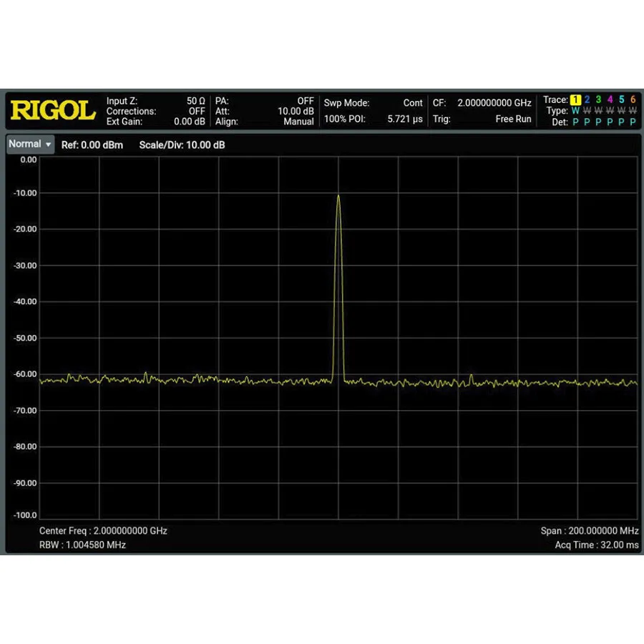Click the Type W icon for Trace 1
Screen dimensions: 644x644
[577, 111]
